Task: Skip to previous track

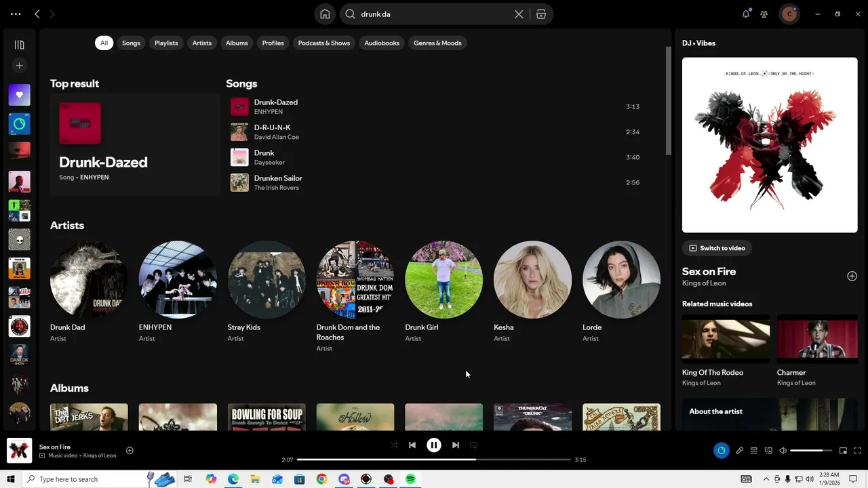Action: [412, 445]
